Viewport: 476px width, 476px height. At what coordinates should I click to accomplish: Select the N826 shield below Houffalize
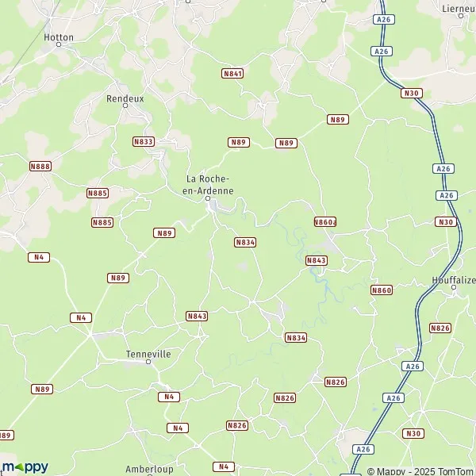point(440,328)
